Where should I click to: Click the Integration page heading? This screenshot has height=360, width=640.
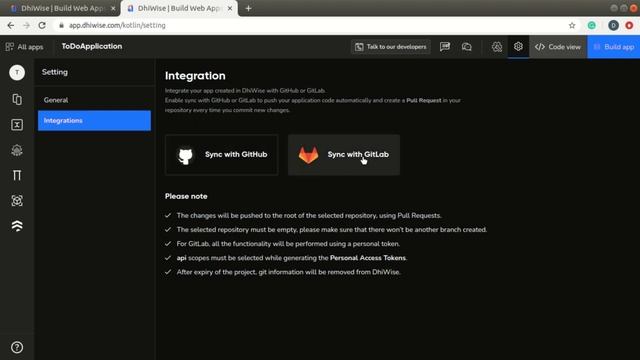point(195,76)
